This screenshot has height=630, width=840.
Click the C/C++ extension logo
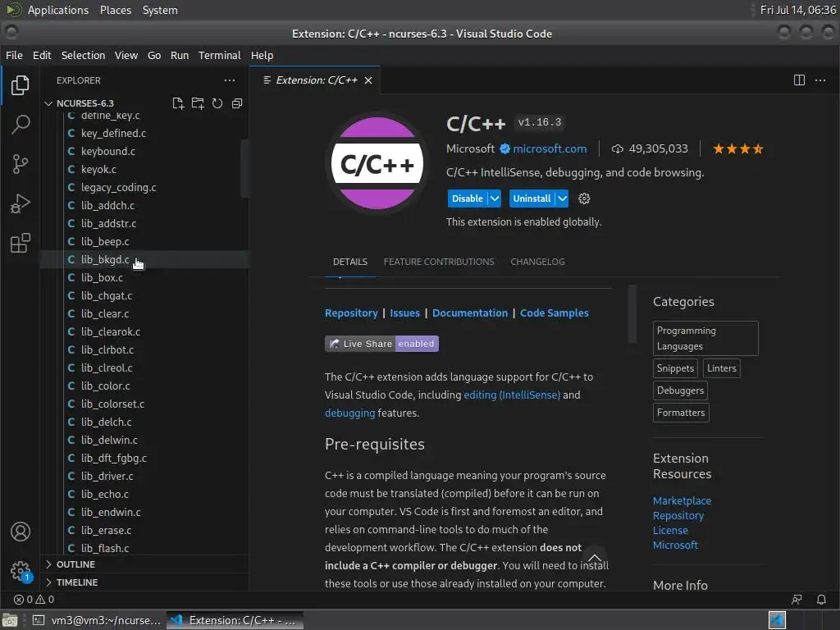coord(377,163)
